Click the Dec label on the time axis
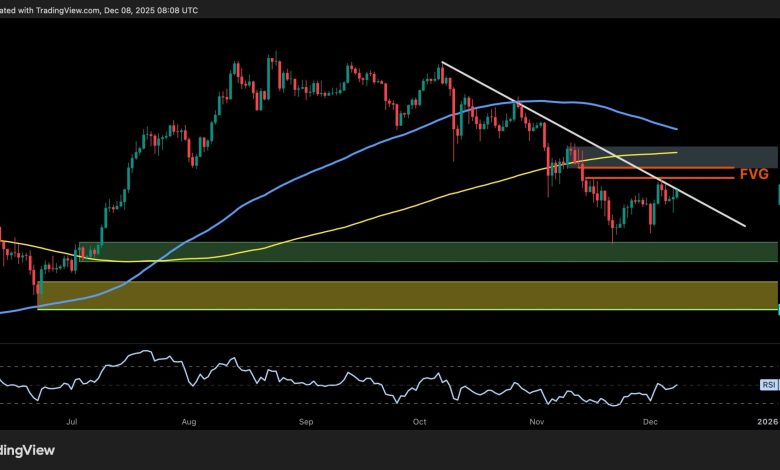This screenshot has height=470, width=780. tap(650, 423)
